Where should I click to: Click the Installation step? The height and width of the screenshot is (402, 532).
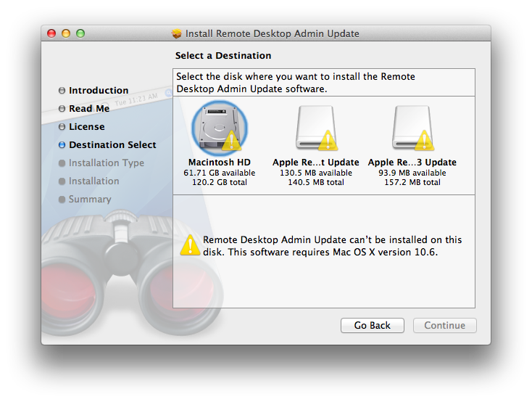point(94,181)
